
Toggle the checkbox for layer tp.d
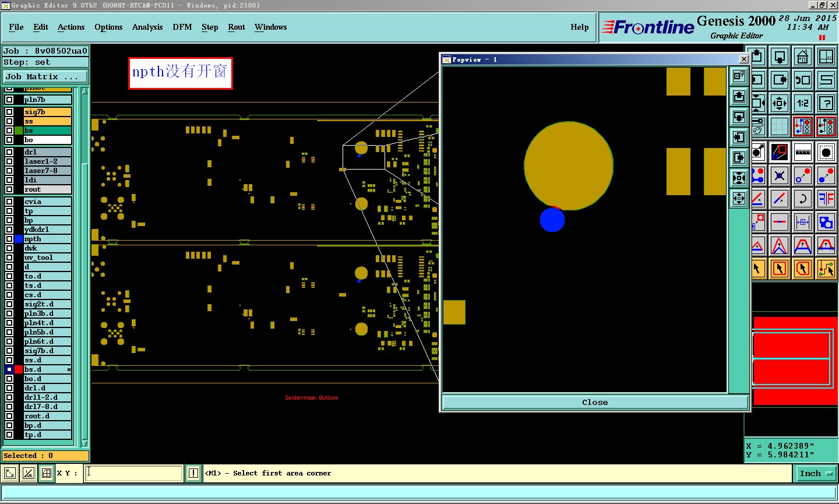click(x=9, y=435)
